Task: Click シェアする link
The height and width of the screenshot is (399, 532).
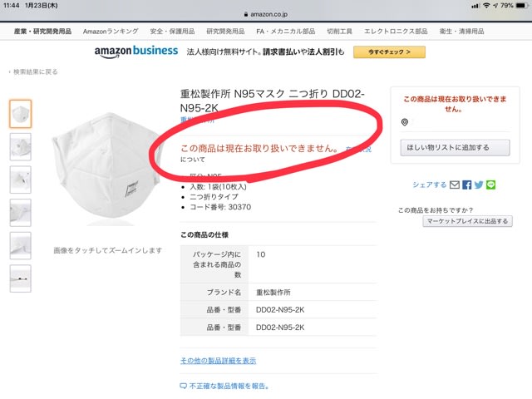Action: coord(429,185)
